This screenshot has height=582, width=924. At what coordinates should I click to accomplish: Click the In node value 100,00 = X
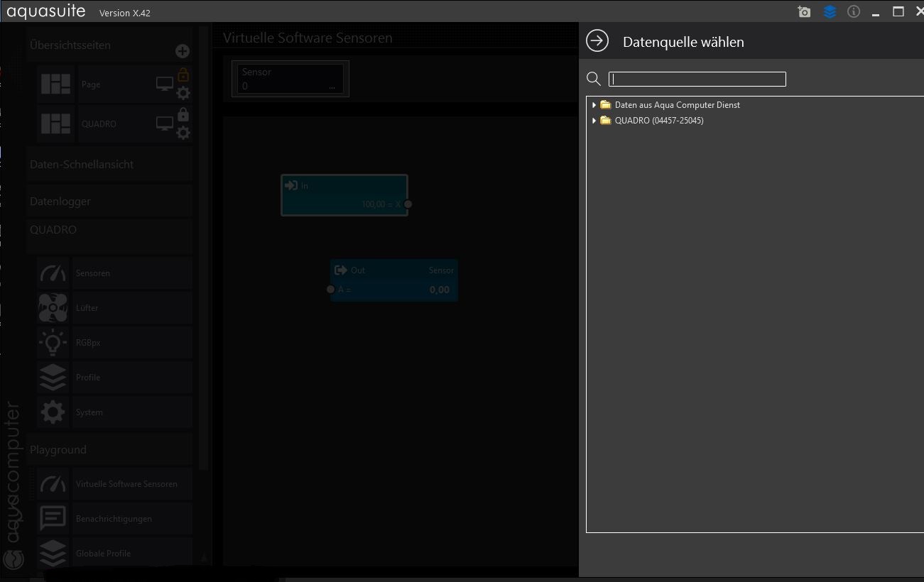[381, 204]
